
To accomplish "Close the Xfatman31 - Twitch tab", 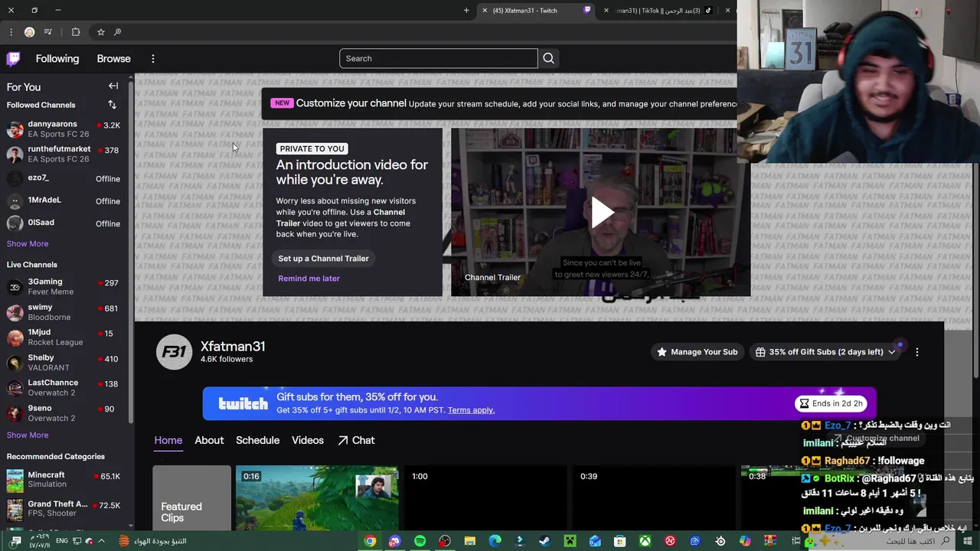I will click(x=485, y=10).
